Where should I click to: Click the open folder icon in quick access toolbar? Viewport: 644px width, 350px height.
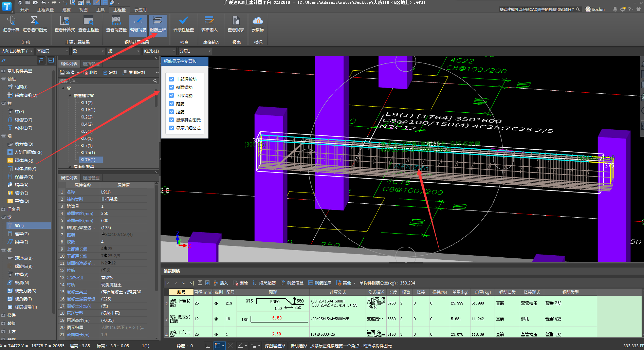(35, 2)
